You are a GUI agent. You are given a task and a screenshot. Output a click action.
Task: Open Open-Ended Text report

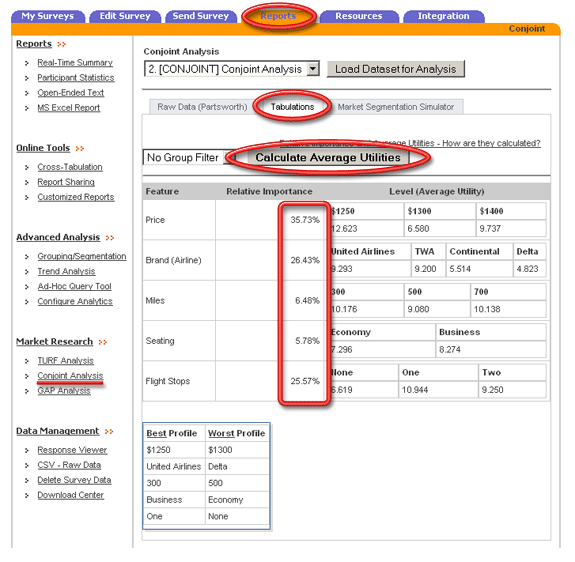(70, 93)
